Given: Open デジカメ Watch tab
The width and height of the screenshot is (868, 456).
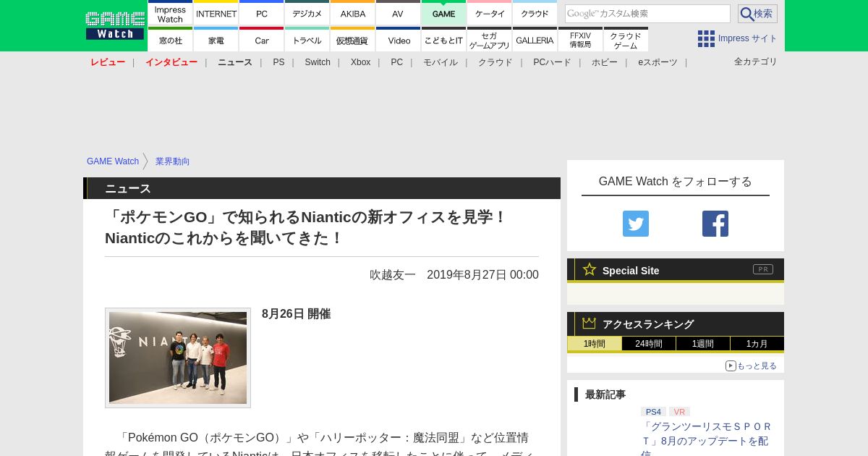Looking at the screenshot, I should click(307, 13).
